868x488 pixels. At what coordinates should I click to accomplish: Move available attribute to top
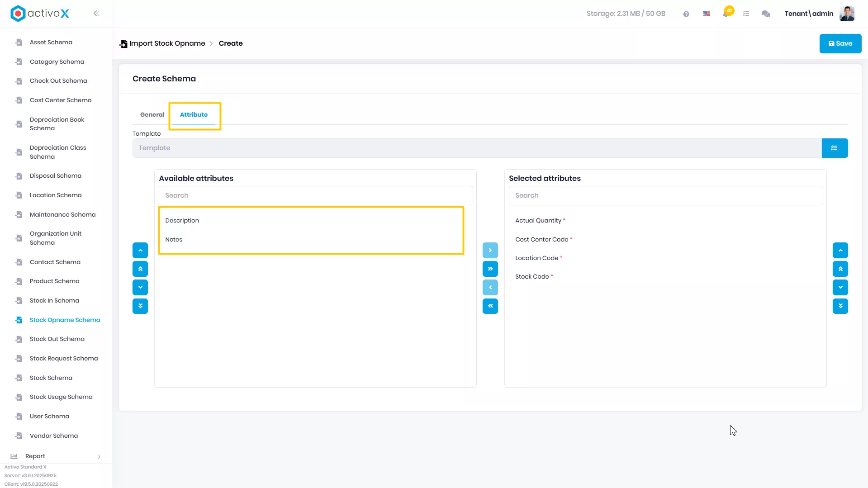click(x=140, y=269)
